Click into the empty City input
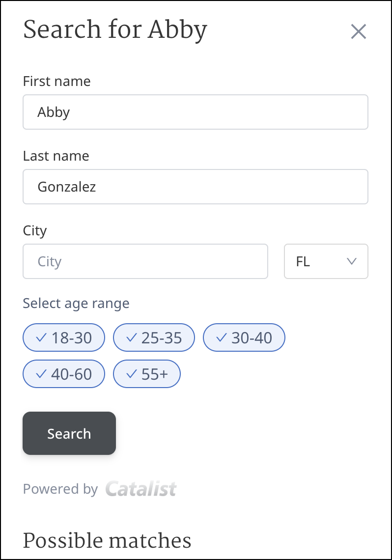Image resolution: width=392 pixels, height=560 pixels. pos(145,261)
